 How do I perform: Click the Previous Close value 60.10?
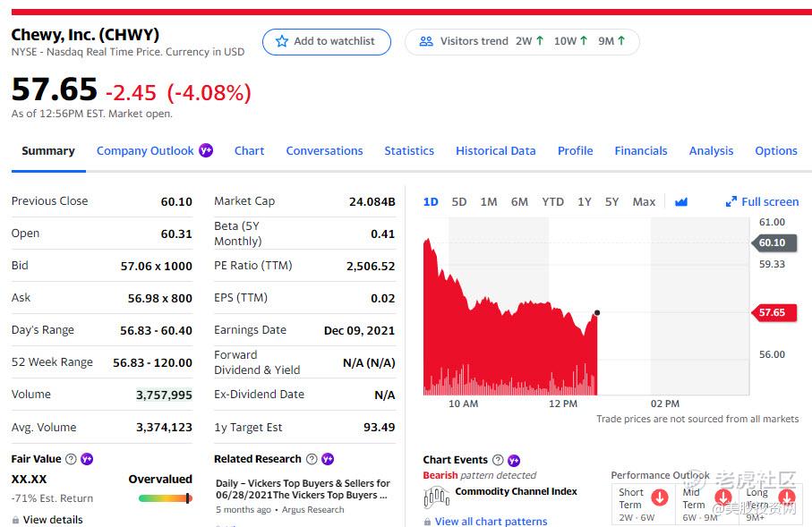click(x=176, y=202)
